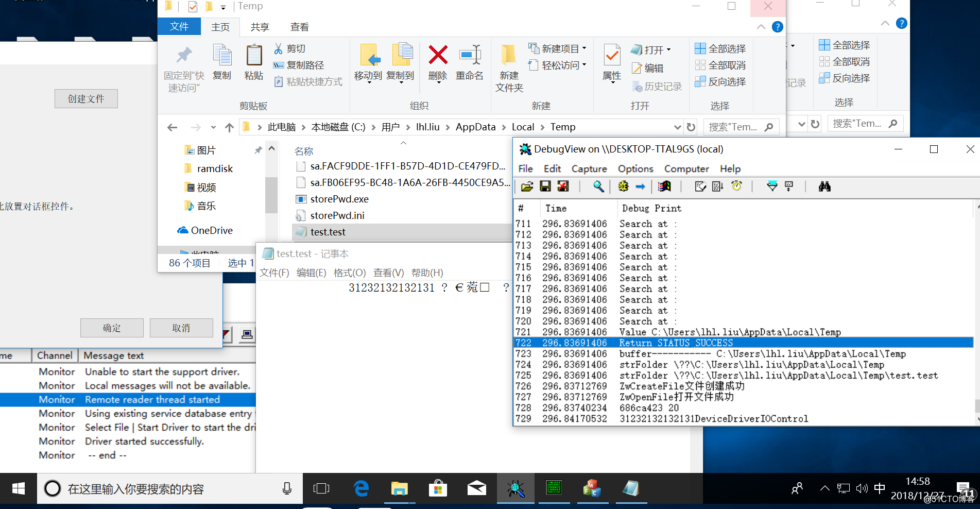Click Explorer help question mark icon
Screen dimensions: 980x509
[x=778, y=27]
